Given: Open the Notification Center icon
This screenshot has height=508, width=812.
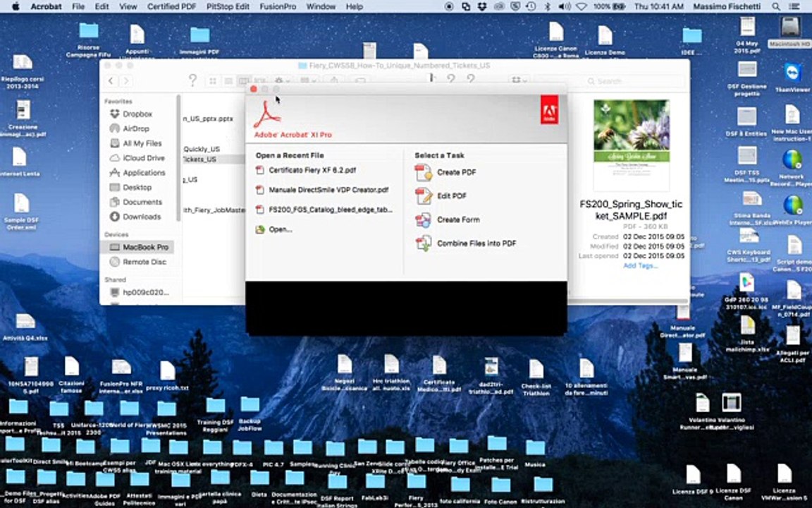Looking at the screenshot, I should [795, 7].
